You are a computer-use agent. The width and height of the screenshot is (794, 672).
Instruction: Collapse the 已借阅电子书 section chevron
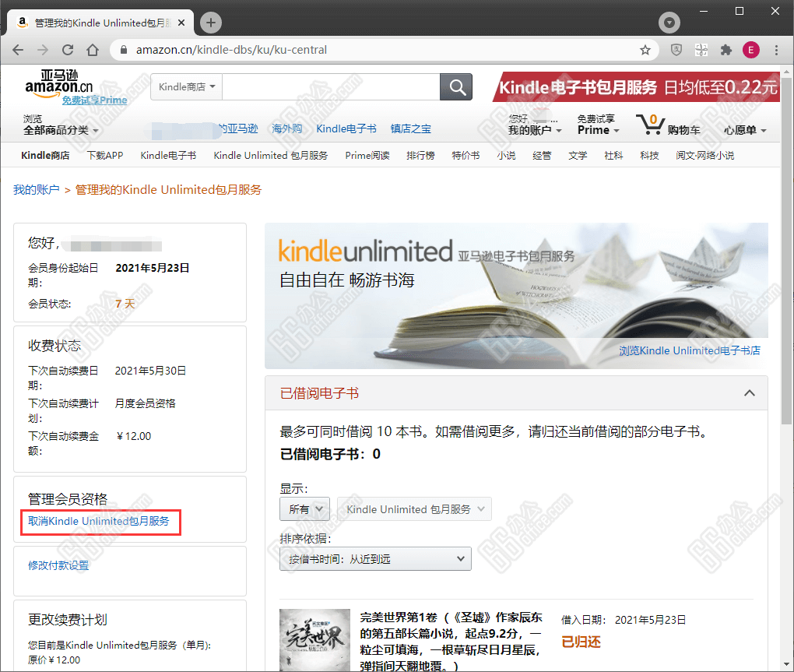pos(750,393)
